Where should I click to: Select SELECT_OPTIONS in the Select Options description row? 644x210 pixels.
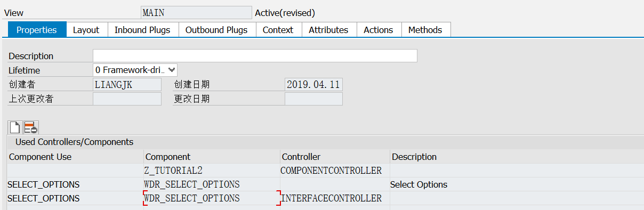click(75, 184)
